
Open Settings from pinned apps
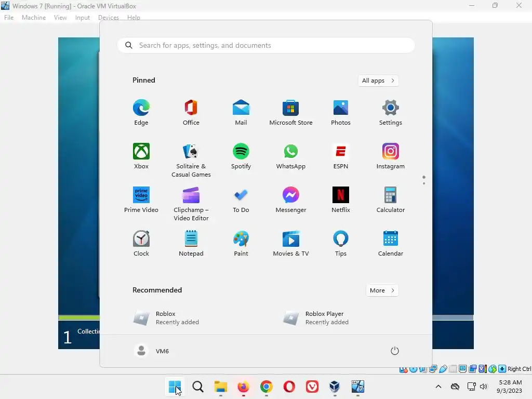391,113
